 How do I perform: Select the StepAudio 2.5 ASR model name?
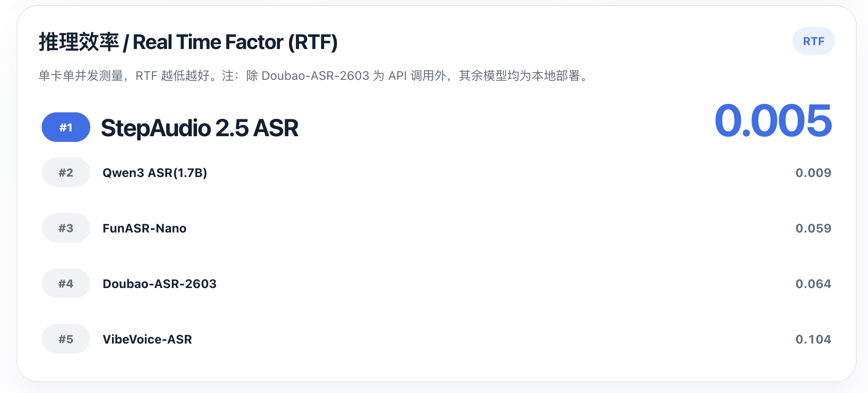pyautogui.click(x=200, y=128)
